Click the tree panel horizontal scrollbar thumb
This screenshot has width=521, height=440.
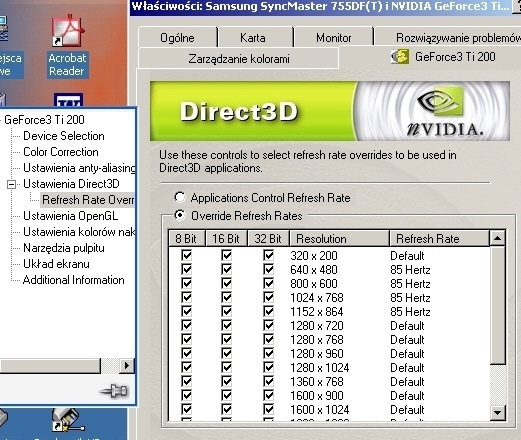(x=50, y=366)
